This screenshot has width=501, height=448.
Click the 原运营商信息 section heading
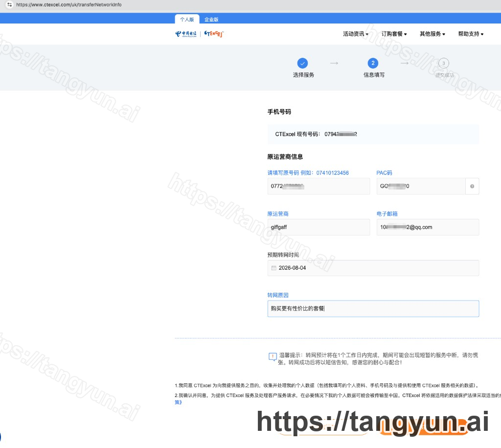pos(285,157)
